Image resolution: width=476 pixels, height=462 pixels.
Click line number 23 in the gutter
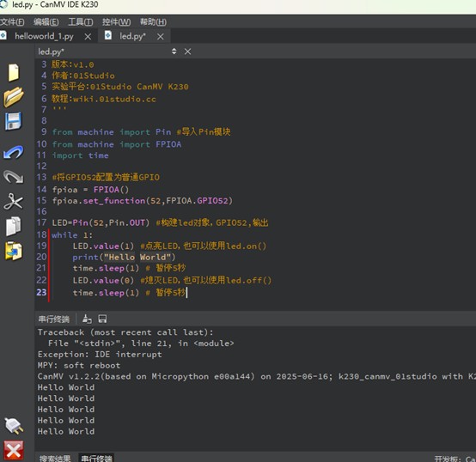tap(41, 292)
